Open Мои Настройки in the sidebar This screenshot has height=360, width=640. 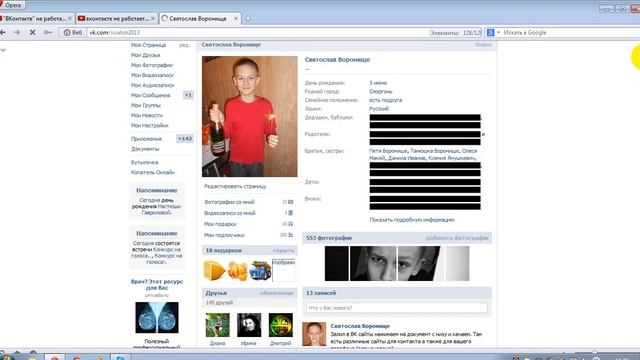[x=149, y=125]
